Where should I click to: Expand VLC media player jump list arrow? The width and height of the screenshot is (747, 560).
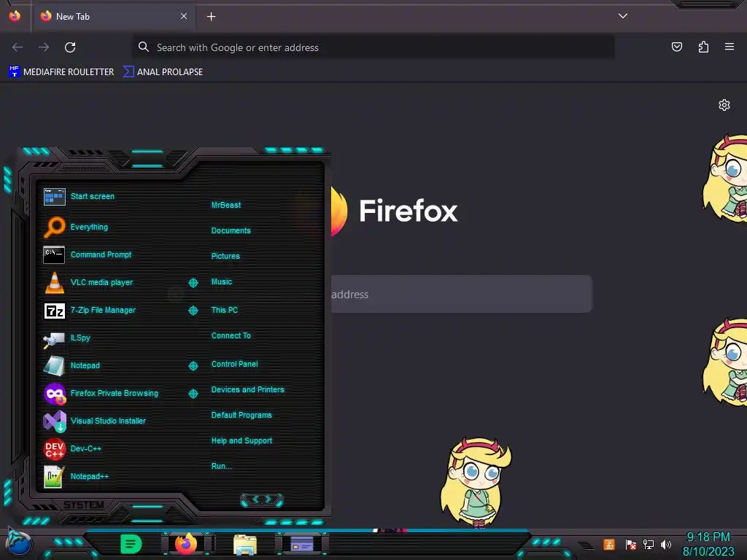(x=193, y=283)
